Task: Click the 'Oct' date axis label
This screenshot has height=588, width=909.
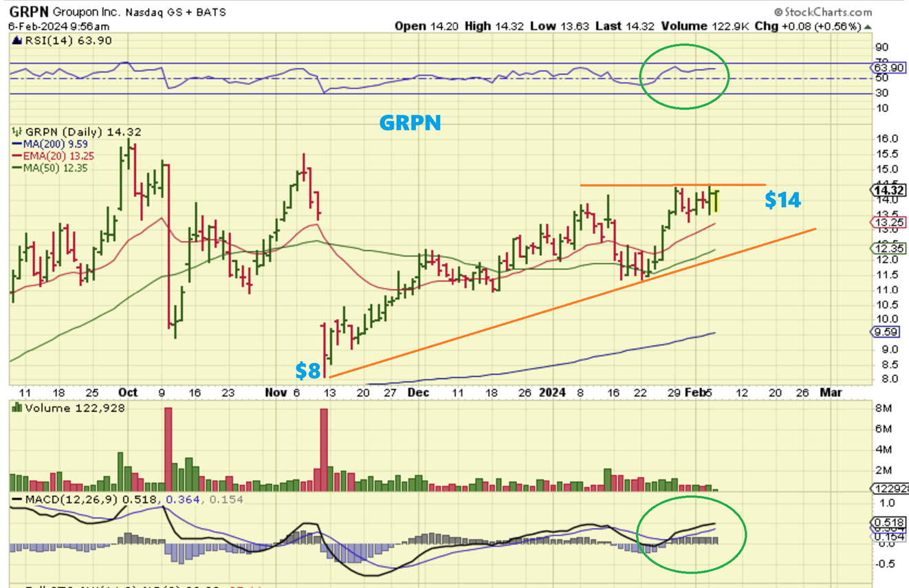Action: pos(128,393)
